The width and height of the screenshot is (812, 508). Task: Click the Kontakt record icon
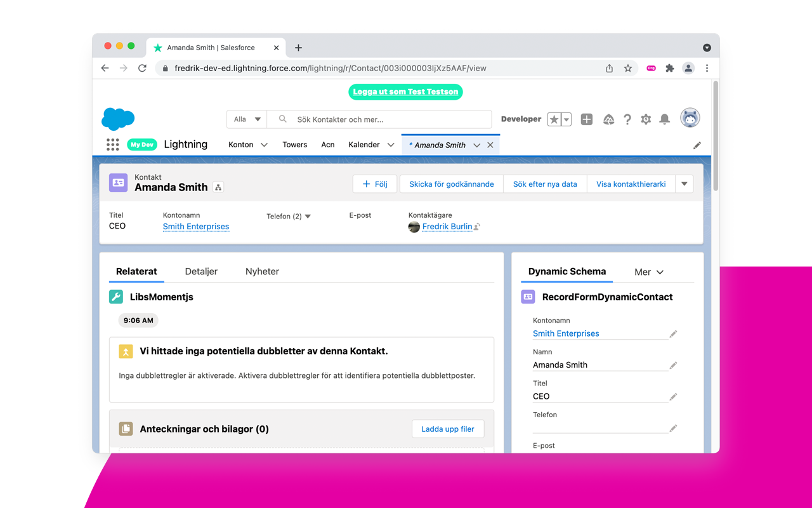coord(119,183)
